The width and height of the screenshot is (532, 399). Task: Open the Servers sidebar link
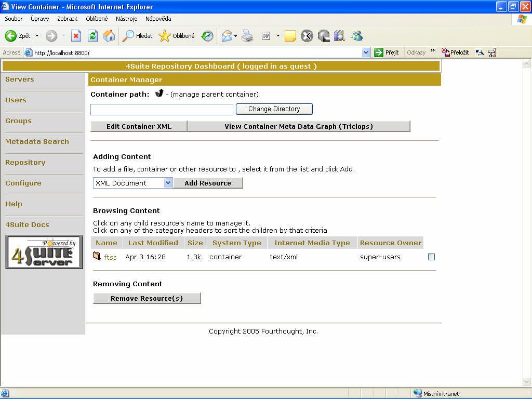20,79
